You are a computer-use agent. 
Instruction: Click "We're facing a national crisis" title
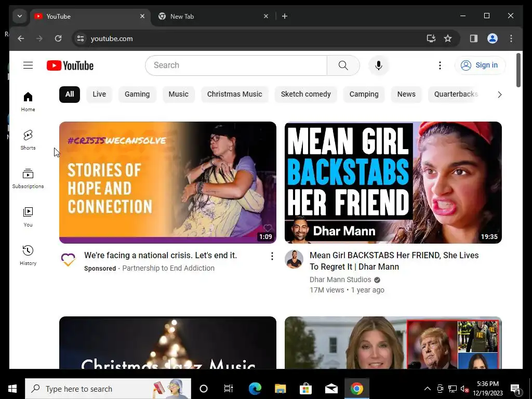coord(161,256)
